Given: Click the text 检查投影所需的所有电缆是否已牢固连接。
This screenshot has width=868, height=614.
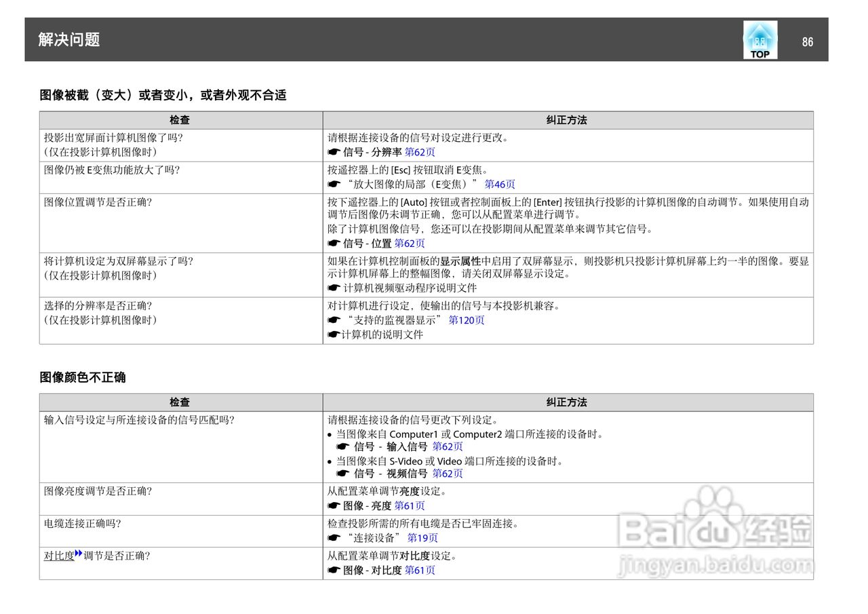Looking at the screenshot, I should (x=424, y=523).
